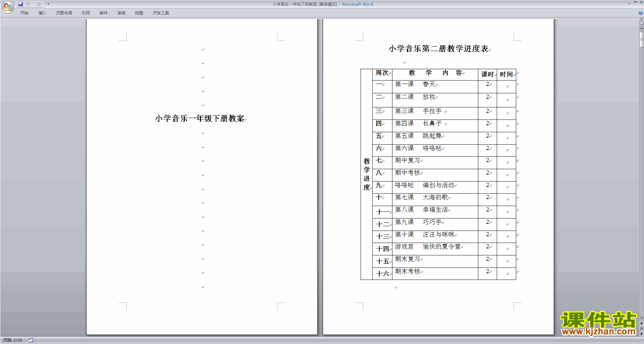644x344 pixels.
Task: Switch to the 视图 tab
Action: 139,13
